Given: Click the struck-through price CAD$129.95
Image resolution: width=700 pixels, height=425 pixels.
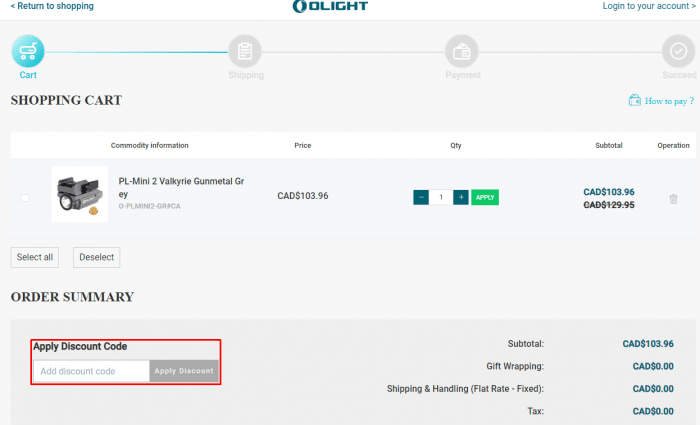Looking at the screenshot, I should click(609, 205).
